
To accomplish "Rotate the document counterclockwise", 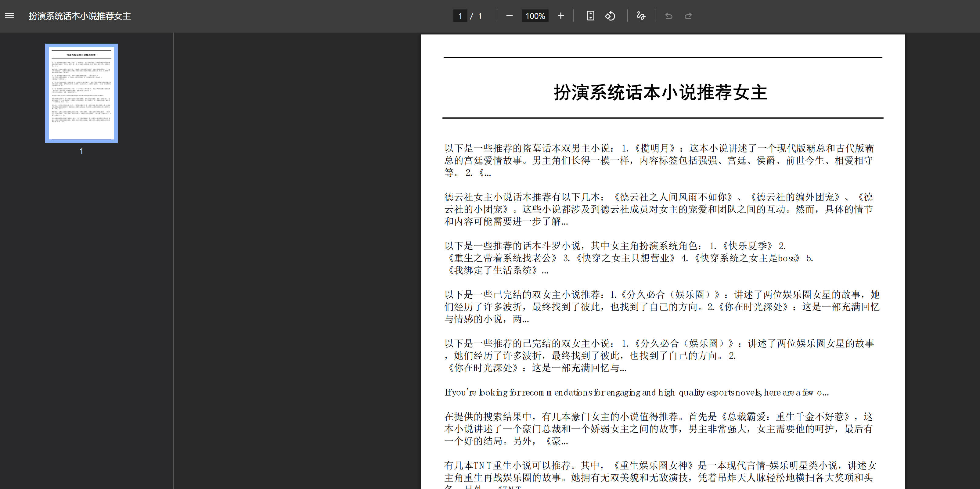I will pyautogui.click(x=610, y=16).
